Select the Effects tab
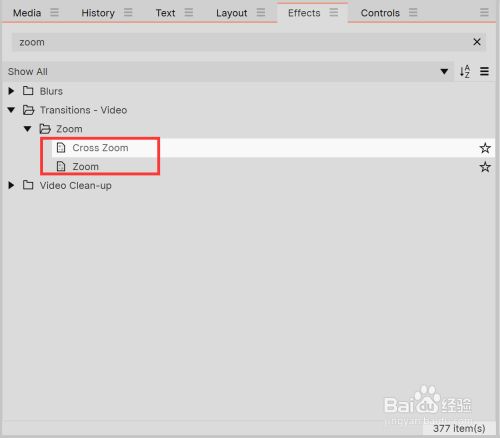 coord(304,13)
